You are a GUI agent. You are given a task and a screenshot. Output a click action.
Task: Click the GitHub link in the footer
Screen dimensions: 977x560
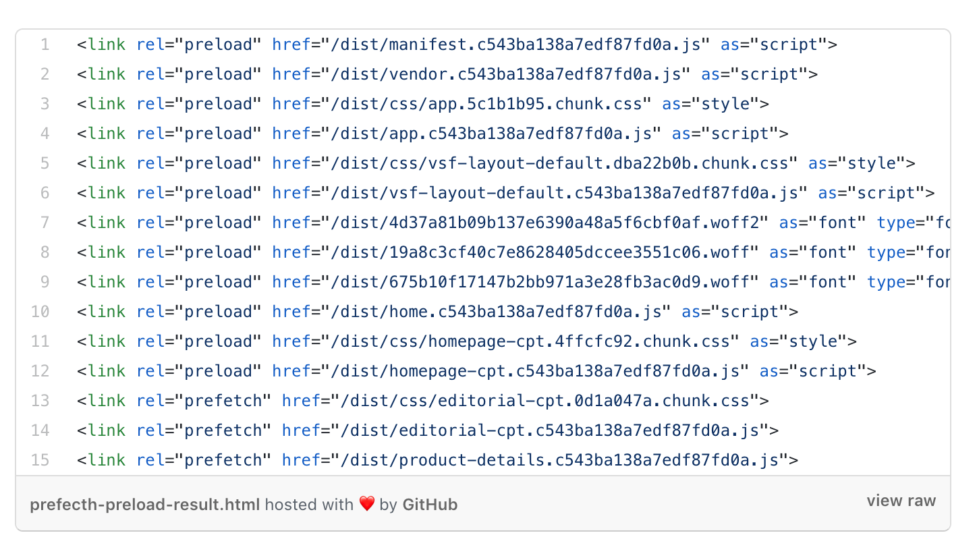pyautogui.click(x=430, y=505)
